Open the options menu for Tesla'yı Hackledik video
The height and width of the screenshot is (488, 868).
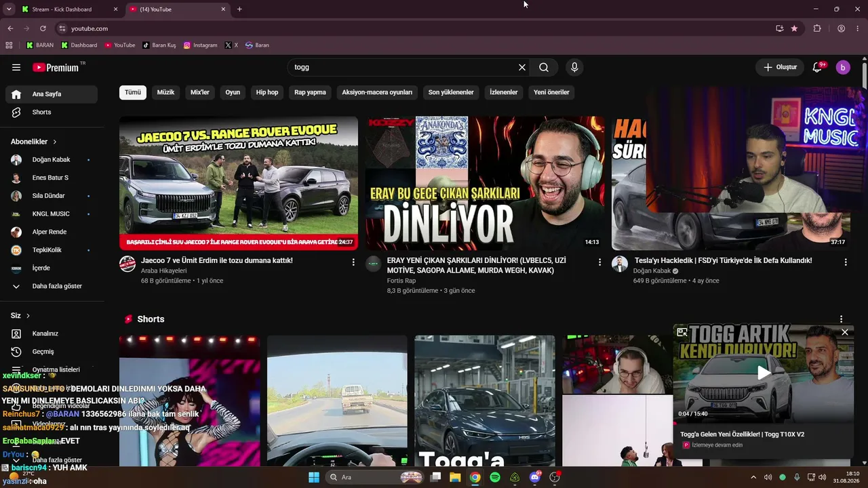pyautogui.click(x=846, y=262)
